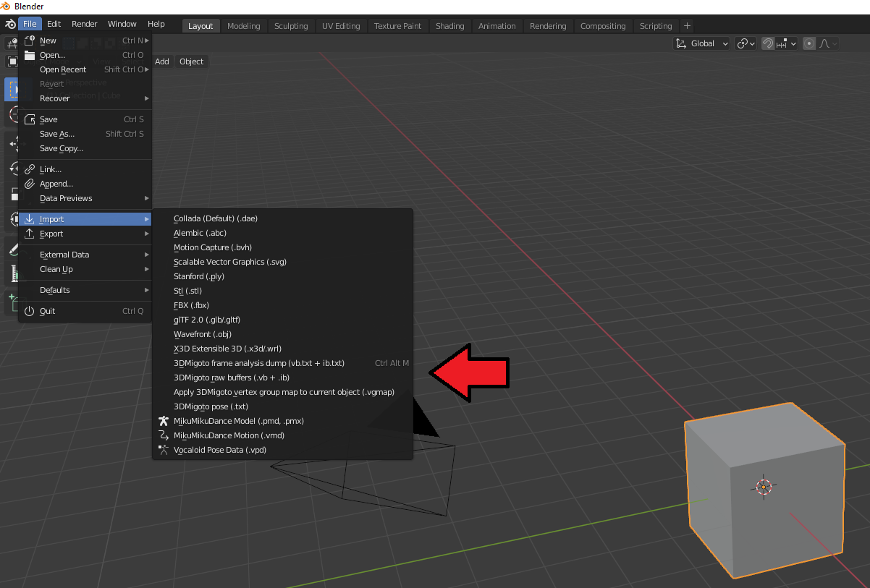Switch to the Shading workspace tab
This screenshot has width=870, height=588.
coord(449,26)
